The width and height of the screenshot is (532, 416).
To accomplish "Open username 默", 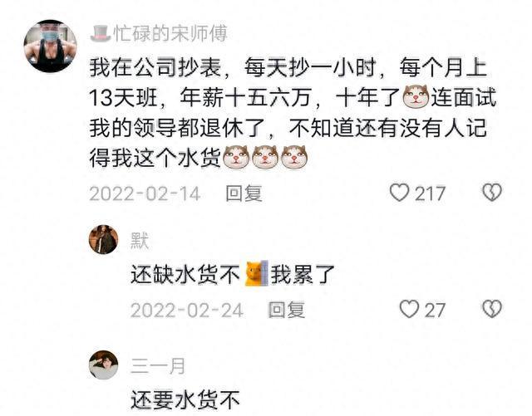I will [140, 241].
